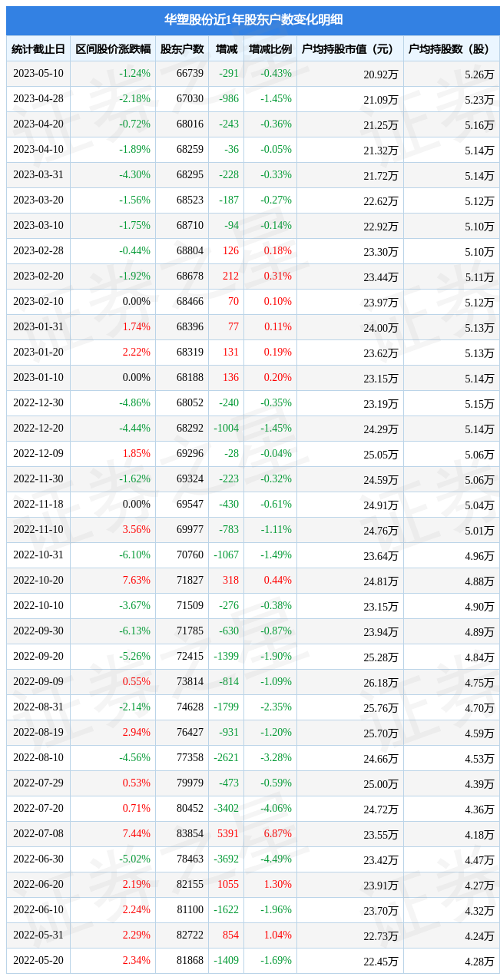Viewport: 500px width, 980px height.
Task: Click the 增减比例 column header
Action: click(x=270, y=49)
